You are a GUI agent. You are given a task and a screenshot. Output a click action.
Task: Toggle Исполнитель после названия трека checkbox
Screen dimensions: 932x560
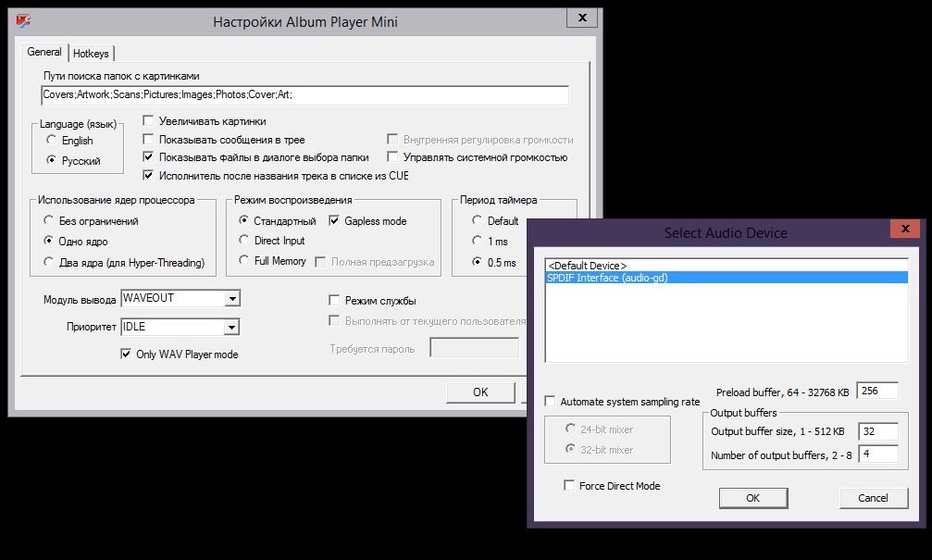coord(148,175)
